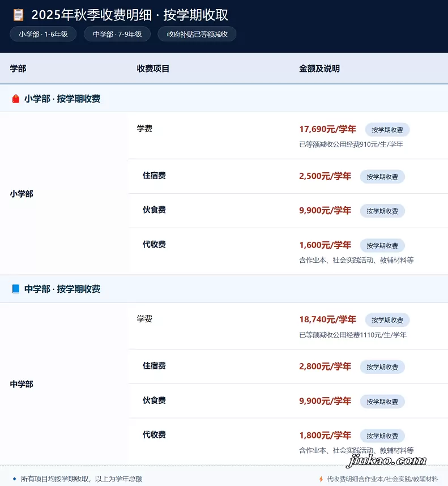The height and width of the screenshot is (486, 448).
Task: Click the amount 18,740元/学年
Action: click(327, 319)
